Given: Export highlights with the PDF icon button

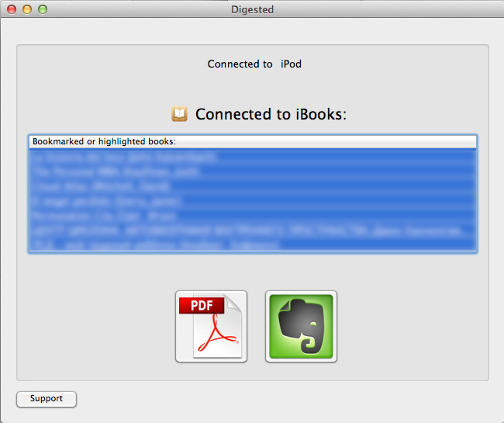Looking at the screenshot, I should pos(211,326).
